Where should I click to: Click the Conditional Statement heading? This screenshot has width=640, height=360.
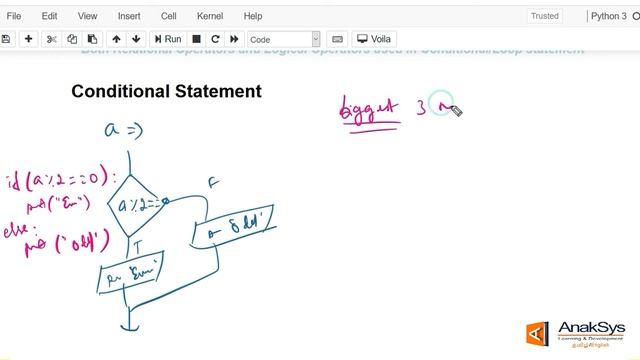(166, 91)
